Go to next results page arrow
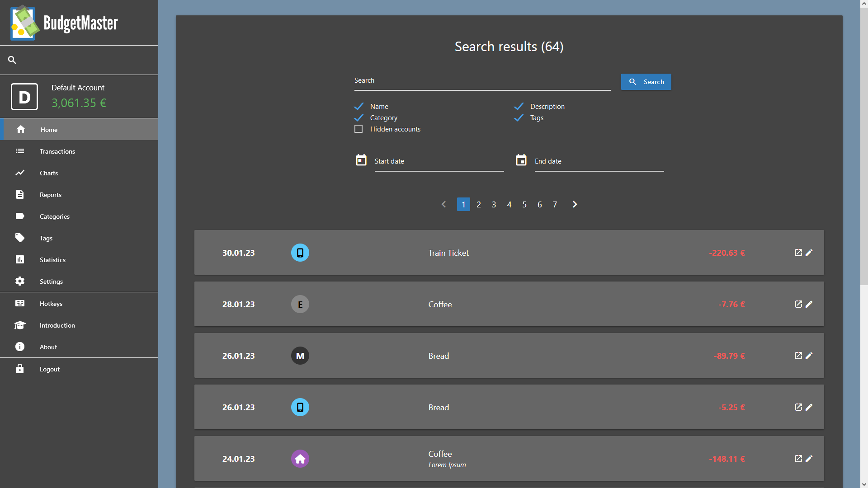 point(575,204)
